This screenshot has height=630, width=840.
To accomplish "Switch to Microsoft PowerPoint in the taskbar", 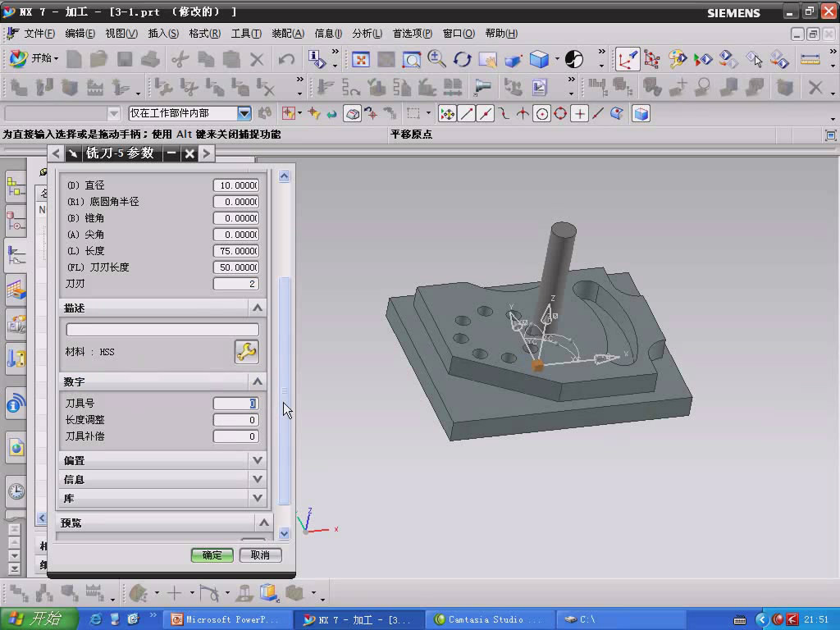I will (228, 619).
